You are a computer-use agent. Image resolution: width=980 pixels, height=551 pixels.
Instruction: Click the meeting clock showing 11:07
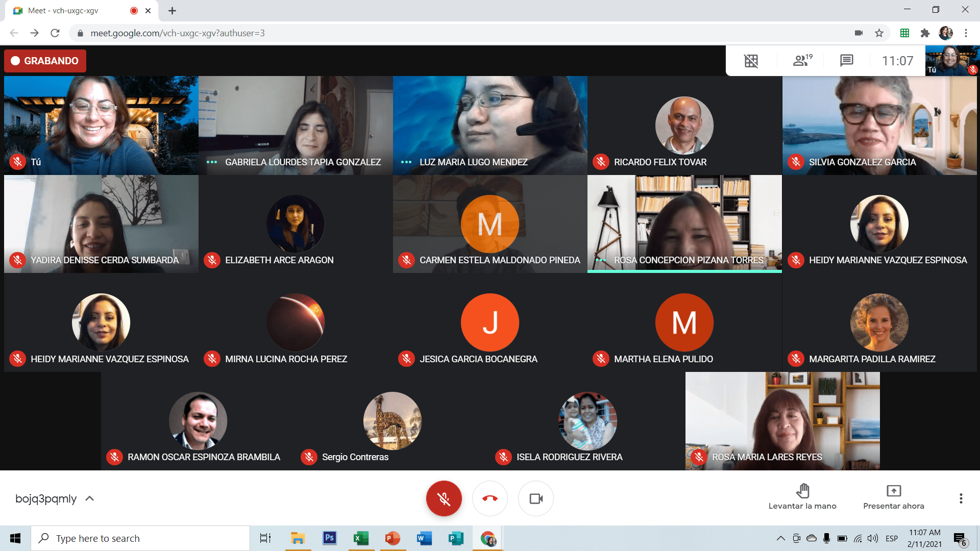coord(897,61)
